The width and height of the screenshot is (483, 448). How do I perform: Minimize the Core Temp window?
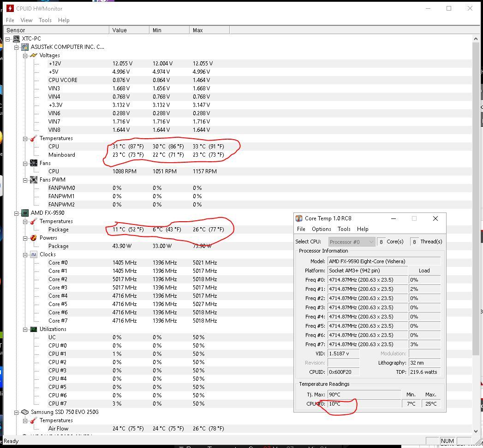[x=394, y=218]
